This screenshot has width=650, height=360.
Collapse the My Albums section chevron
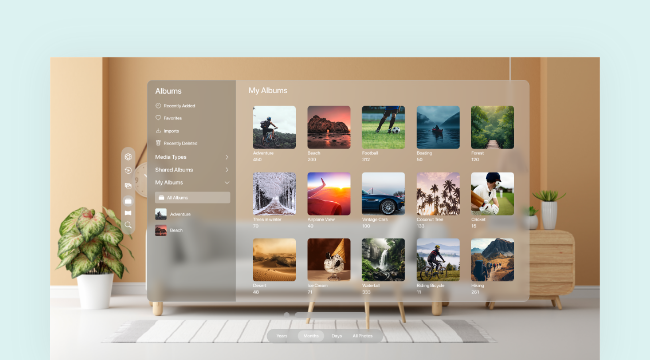click(x=227, y=182)
